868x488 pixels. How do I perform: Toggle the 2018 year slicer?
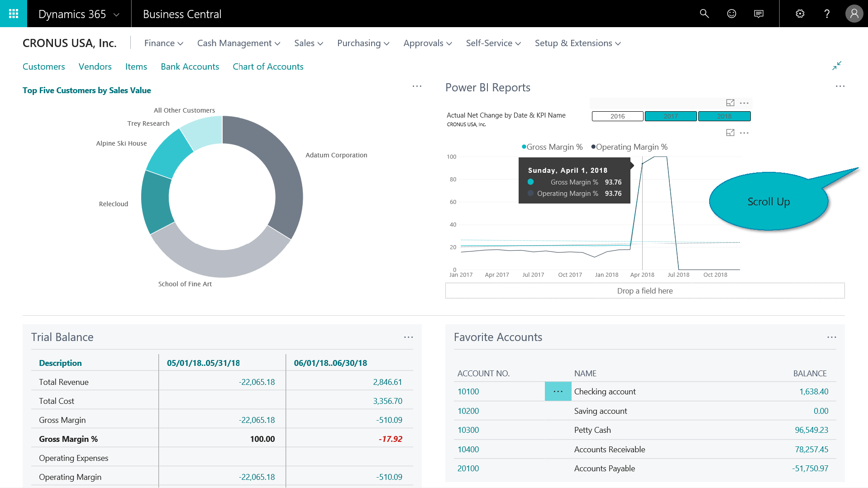click(x=724, y=116)
